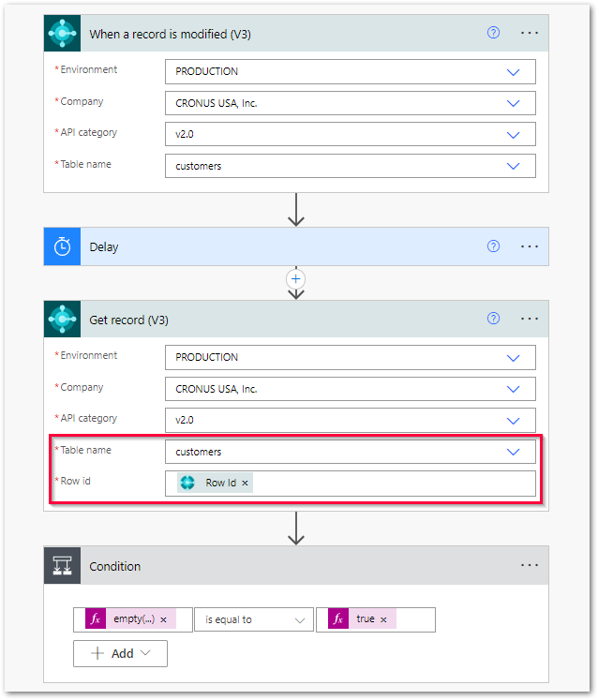This screenshot has width=598, height=700.
Task: Click the true expression text
Action: coord(366,618)
